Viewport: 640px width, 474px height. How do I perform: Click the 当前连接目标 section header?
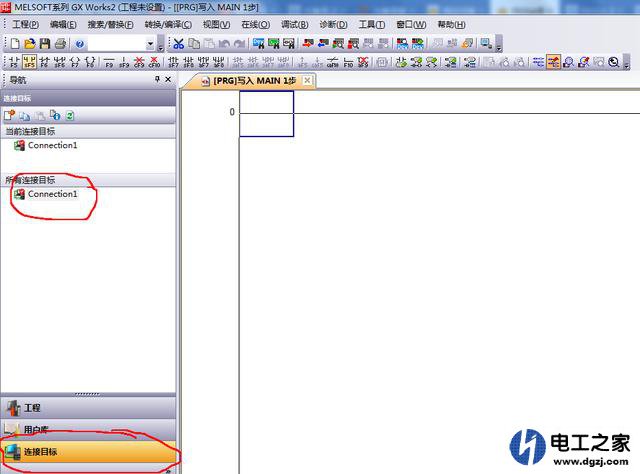(88, 131)
